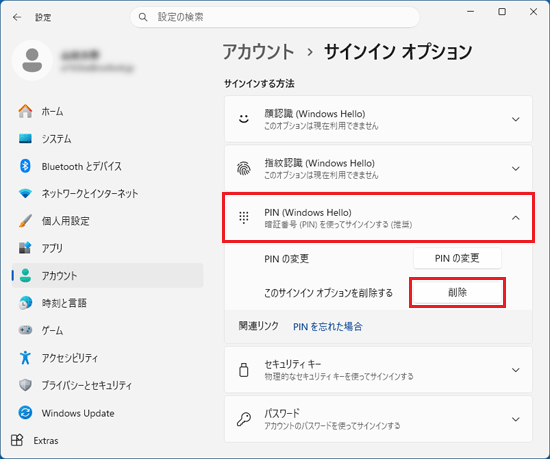550x459 pixels.
Task: Click the Time and language clock icon
Action: (x=25, y=303)
